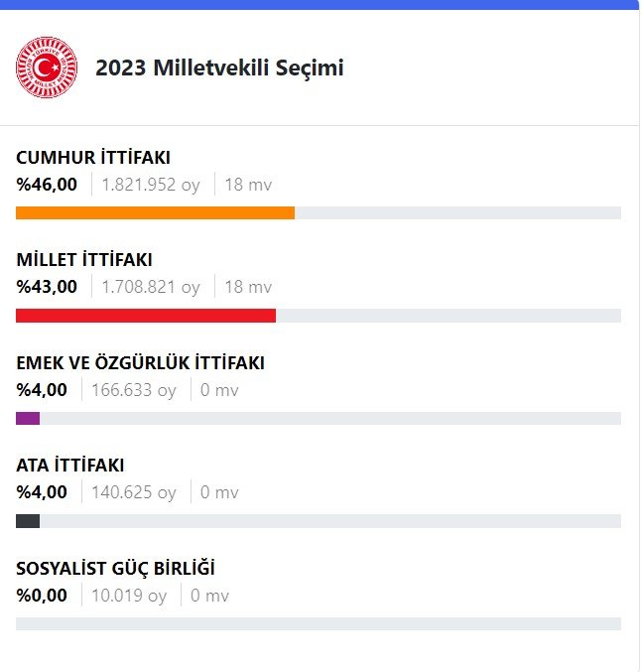
Task: Click the 166.633 oy vote count
Action: click(134, 390)
